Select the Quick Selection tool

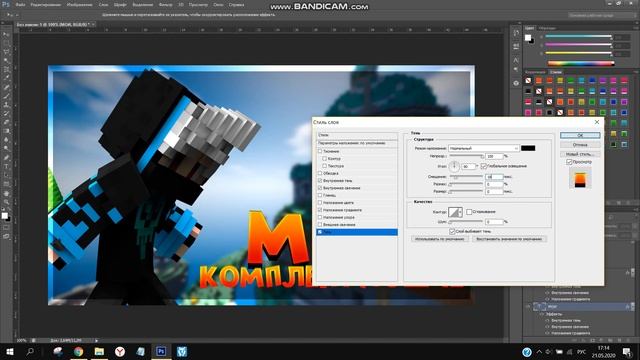[6, 61]
